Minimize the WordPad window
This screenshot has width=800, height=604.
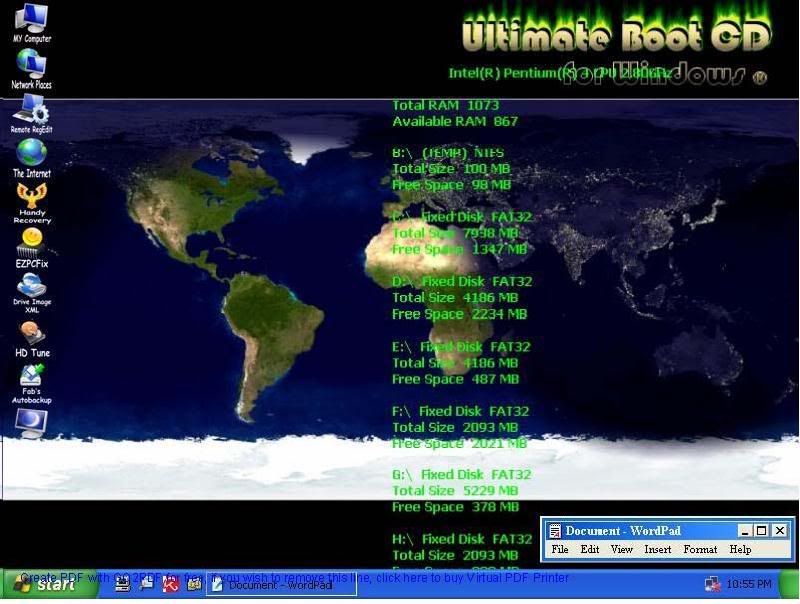pos(745,531)
